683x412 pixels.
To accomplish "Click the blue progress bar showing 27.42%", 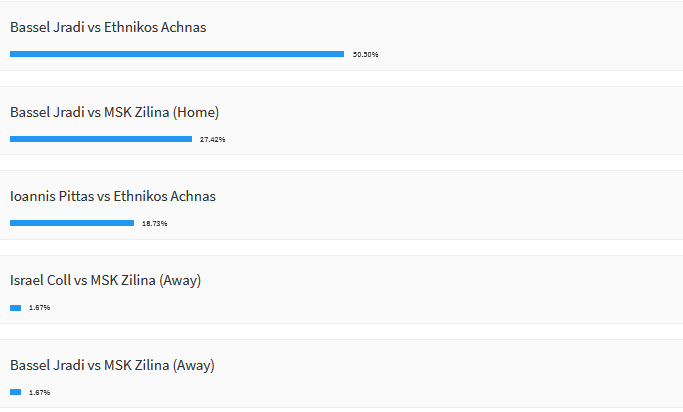I will coord(101,139).
